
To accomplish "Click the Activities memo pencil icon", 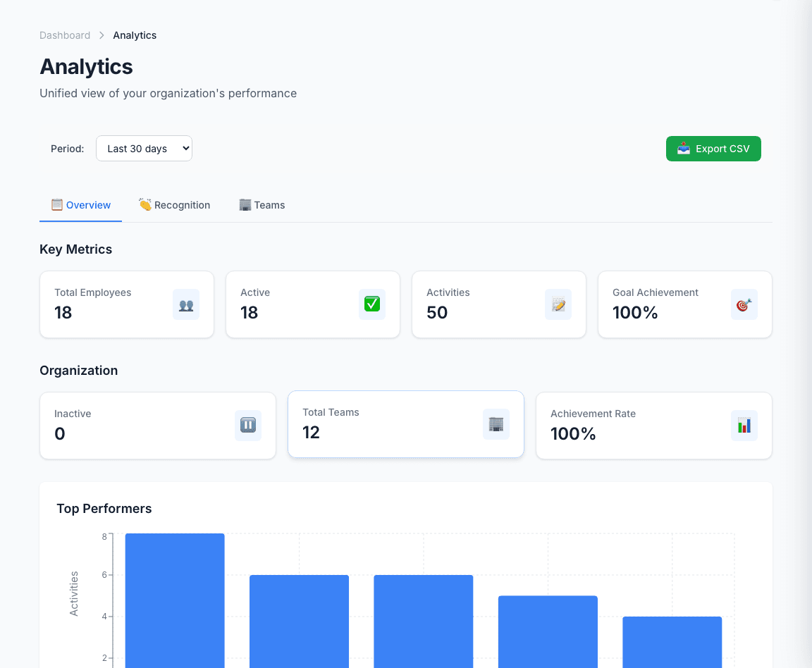I will pos(558,304).
